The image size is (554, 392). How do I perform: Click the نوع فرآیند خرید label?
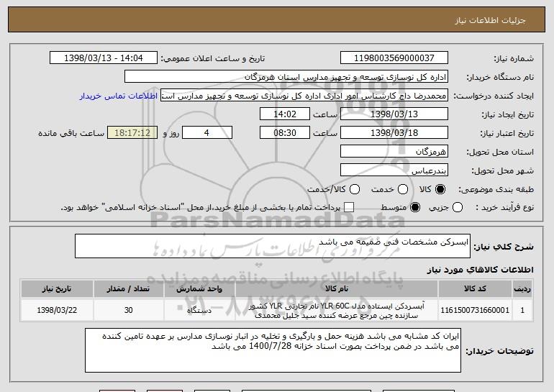click(504, 207)
